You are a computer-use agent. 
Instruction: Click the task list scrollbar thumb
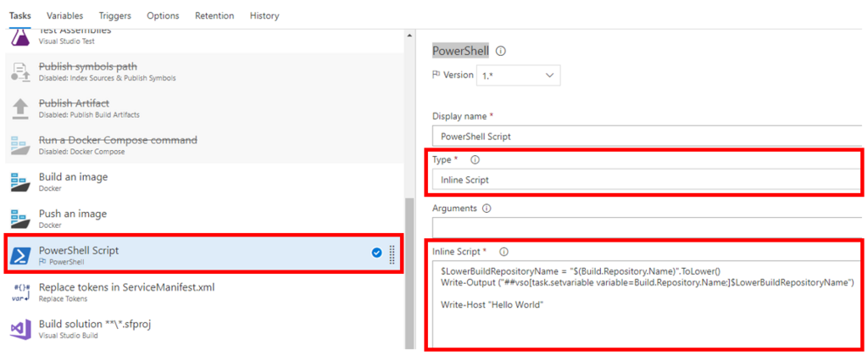pyautogui.click(x=409, y=273)
